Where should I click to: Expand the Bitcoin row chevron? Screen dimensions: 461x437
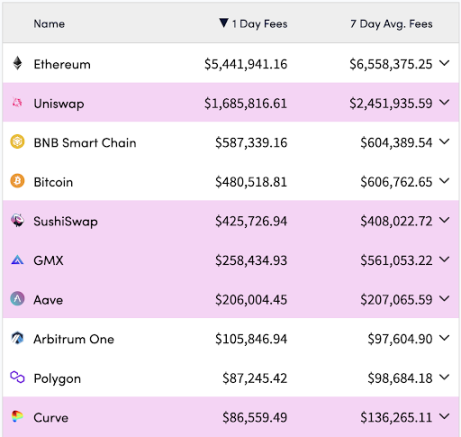tap(444, 181)
